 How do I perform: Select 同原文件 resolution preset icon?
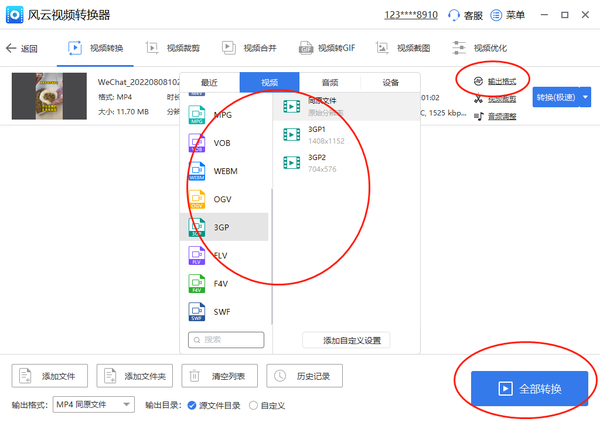coord(292,106)
